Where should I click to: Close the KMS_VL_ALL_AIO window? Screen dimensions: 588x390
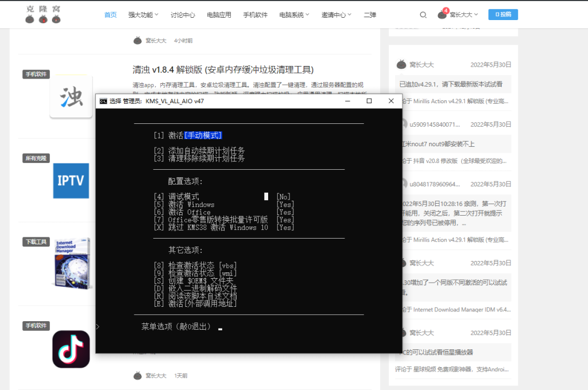click(x=391, y=101)
